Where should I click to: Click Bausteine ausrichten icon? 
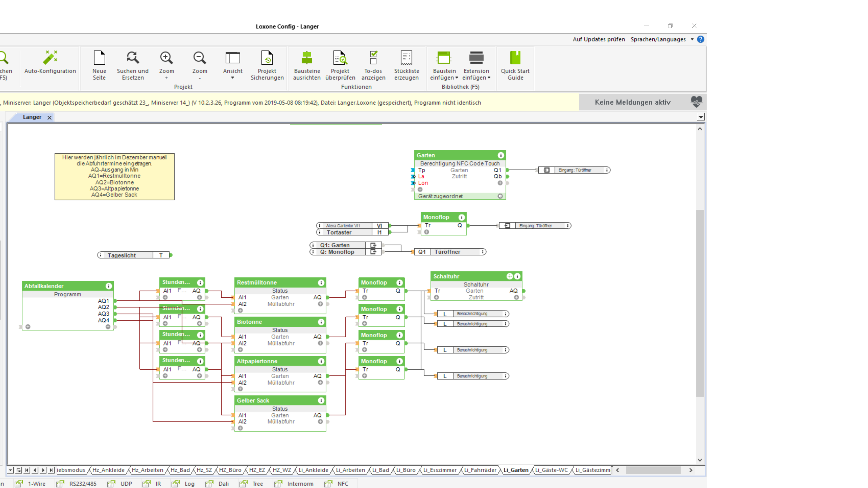click(307, 58)
